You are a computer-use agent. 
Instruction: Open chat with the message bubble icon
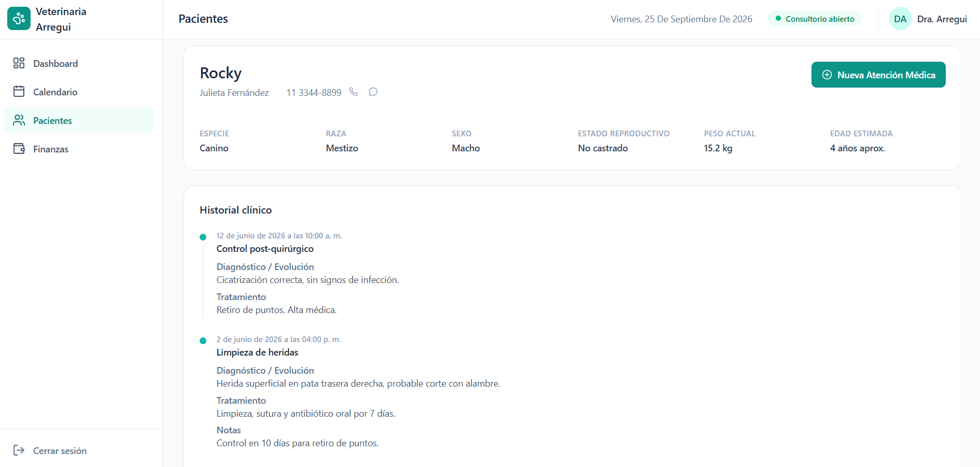click(x=373, y=92)
